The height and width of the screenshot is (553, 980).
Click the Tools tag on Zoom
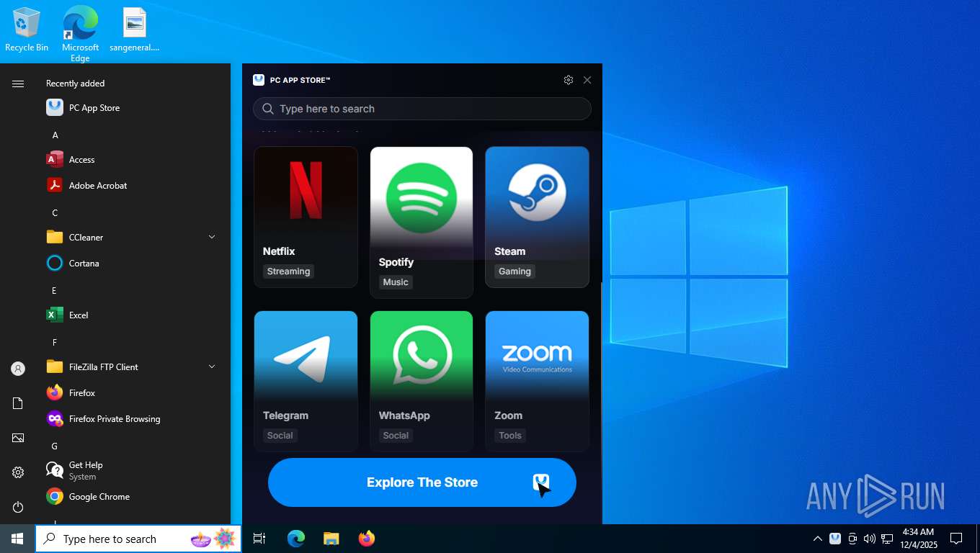(510, 436)
